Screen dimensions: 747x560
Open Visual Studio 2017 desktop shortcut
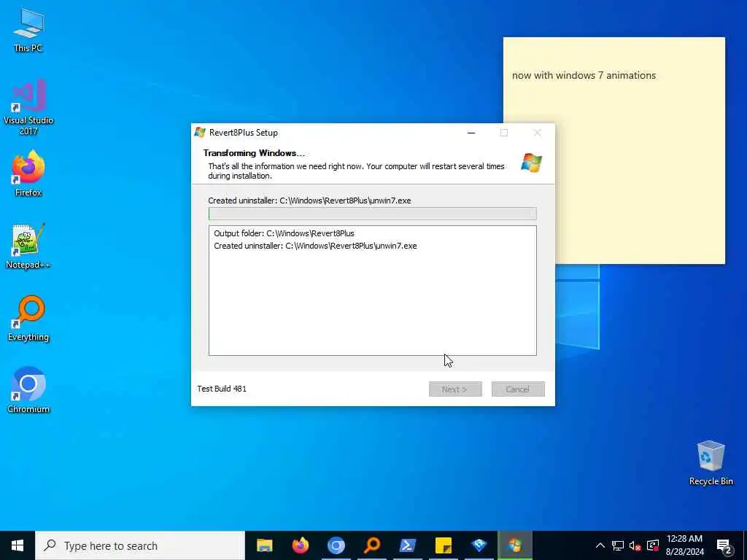pyautogui.click(x=28, y=106)
